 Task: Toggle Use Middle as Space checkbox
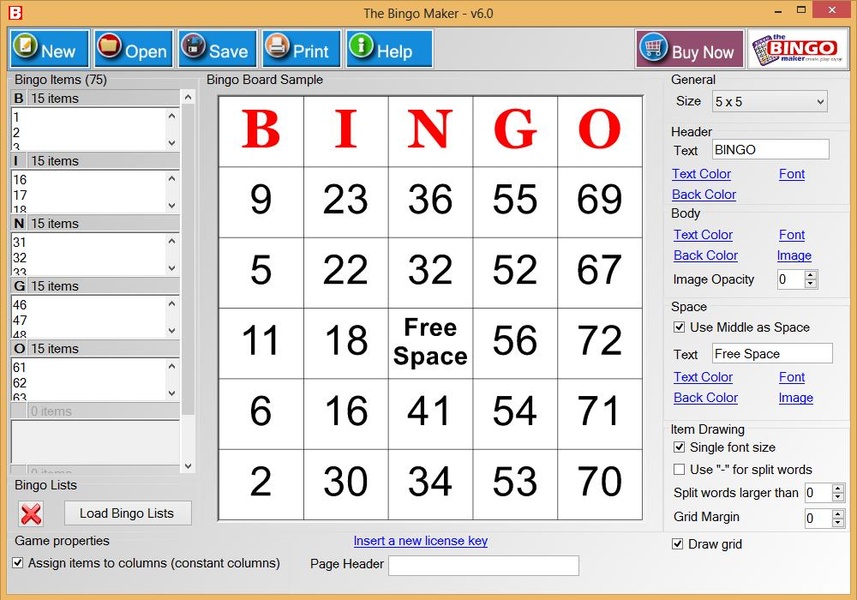click(679, 327)
